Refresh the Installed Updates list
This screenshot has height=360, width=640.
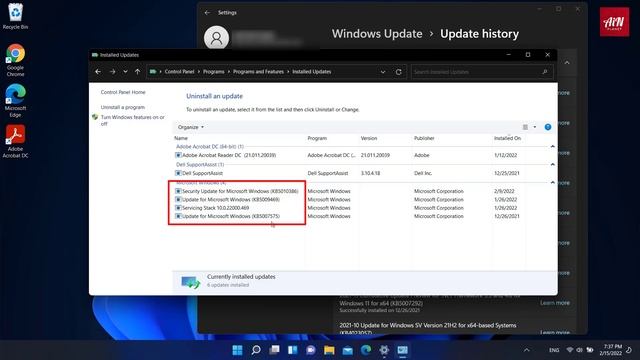398,72
